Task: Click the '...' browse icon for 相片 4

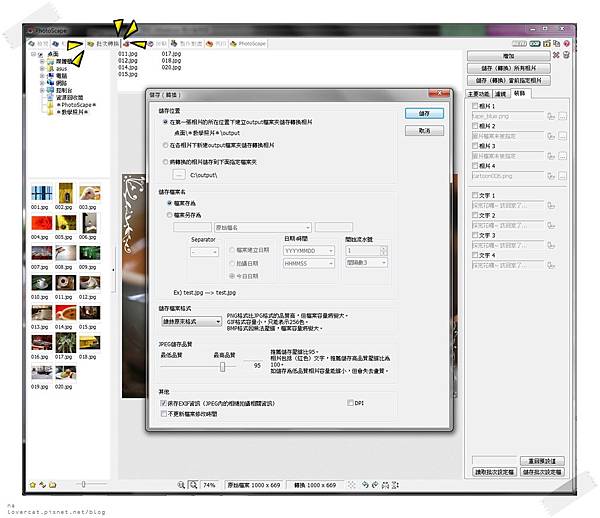Action: tap(562, 176)
